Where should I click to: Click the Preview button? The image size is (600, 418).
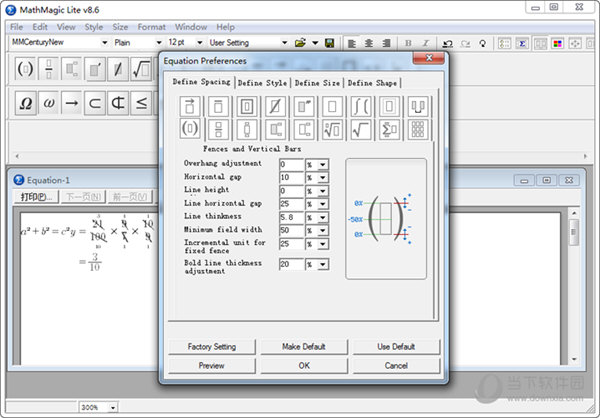pos(212,366)
